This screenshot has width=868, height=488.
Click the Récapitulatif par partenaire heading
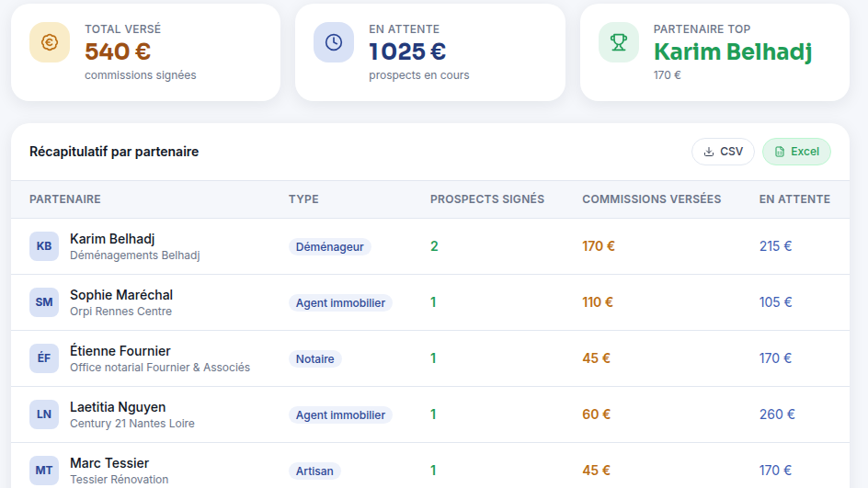pos(114,152)
